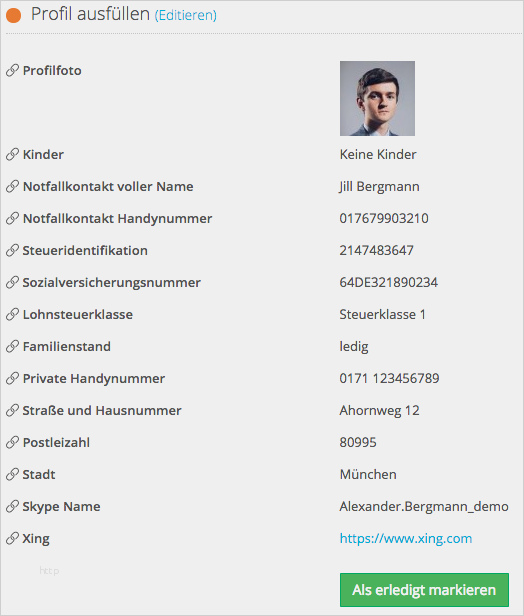Click the link icon next to Xing
The width and height of the screenshot is (524, 616).
(x=12, y=538)
